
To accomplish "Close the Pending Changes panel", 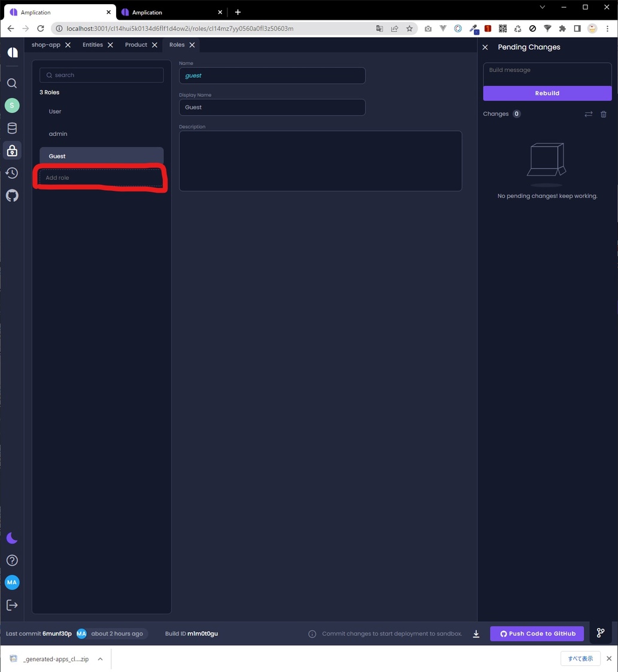I will (x=485, y=47).
